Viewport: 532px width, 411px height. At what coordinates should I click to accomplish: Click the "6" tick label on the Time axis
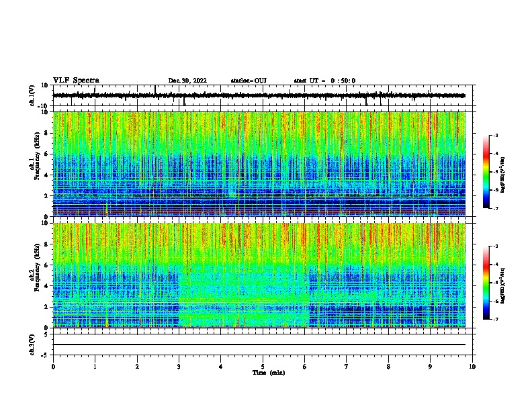304,367
